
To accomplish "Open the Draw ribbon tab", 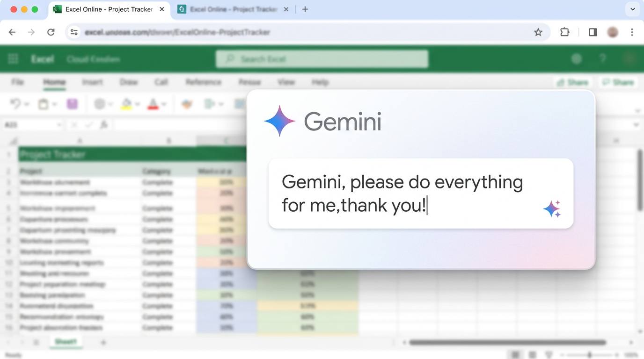I will click(x=128, y=82).
